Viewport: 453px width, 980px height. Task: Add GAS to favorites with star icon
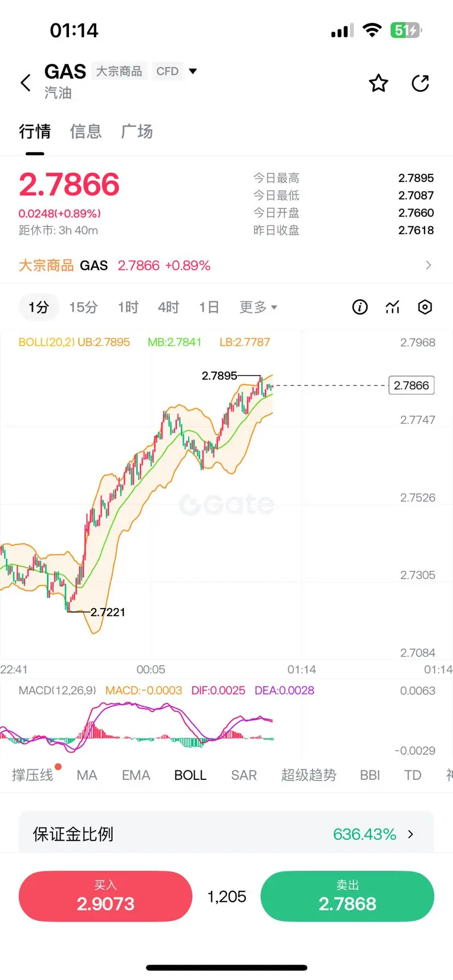378,83
